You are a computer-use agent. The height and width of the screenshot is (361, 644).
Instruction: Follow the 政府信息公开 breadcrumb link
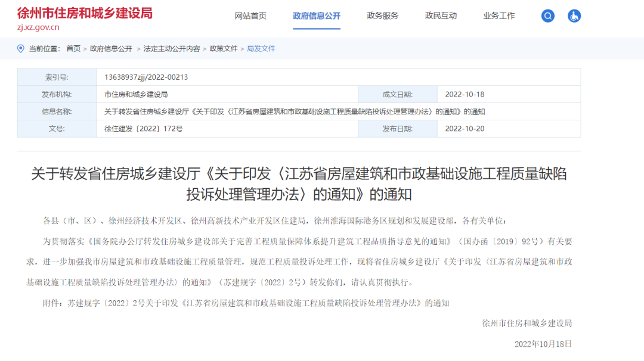pyautogui.click(x=111, y=48)
